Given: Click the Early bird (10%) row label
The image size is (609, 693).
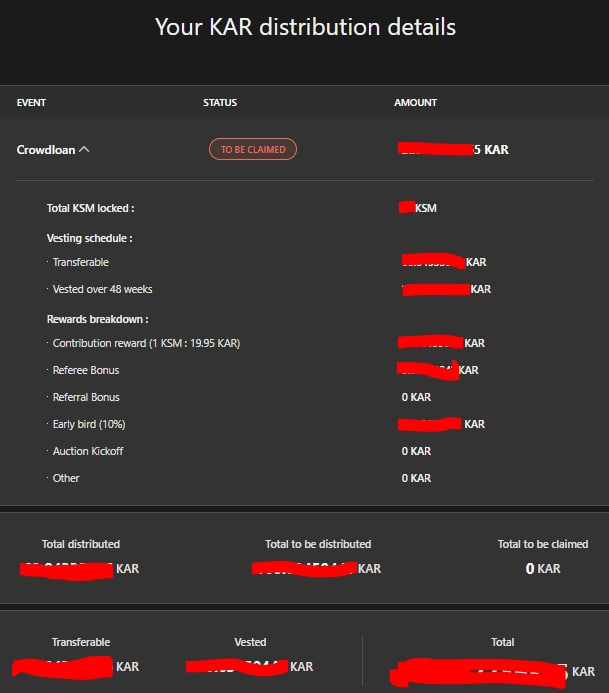Looking at the screenshot, I should coord(89,424).
